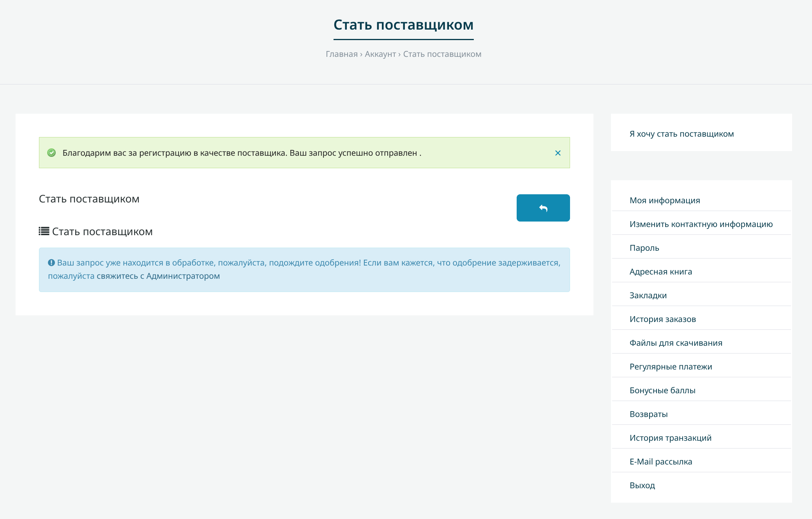Log out via 'Выход' link
The height and width of the screenshot is (519, 812).
pos(642,486)
